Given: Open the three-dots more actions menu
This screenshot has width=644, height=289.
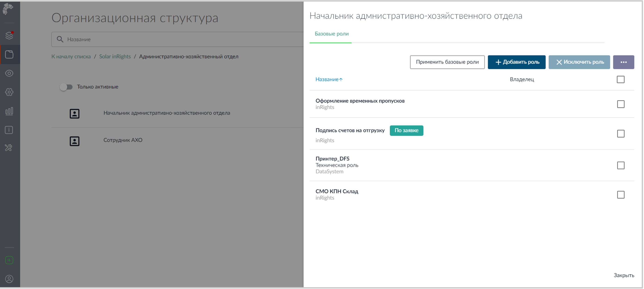Looking at the screenshot, I should [623, 62].
